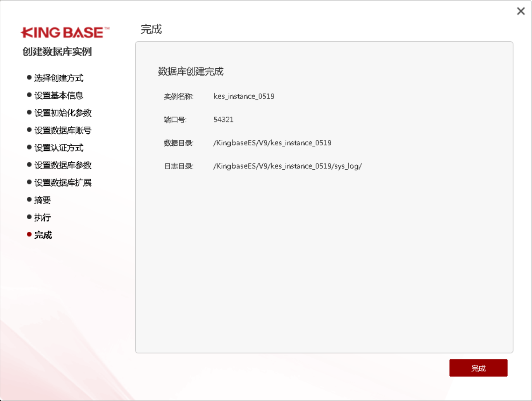Image resolution: width=532 pixels, height=401 pixels.
Task: Click the instance name kes_instance_0519
Action: 244,96
